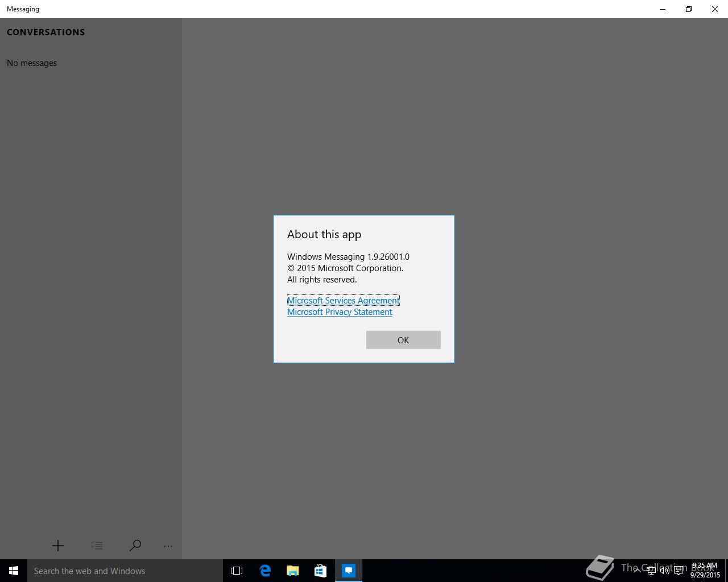Click the 'No messages' text
The width and height of the screenshot is (728, 582).
pos(32,63)
